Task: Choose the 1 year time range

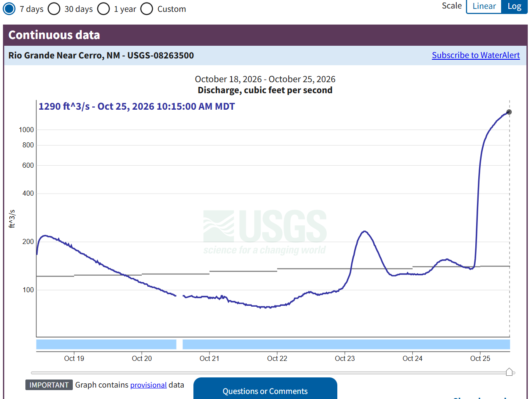Action: pos(103,8)
